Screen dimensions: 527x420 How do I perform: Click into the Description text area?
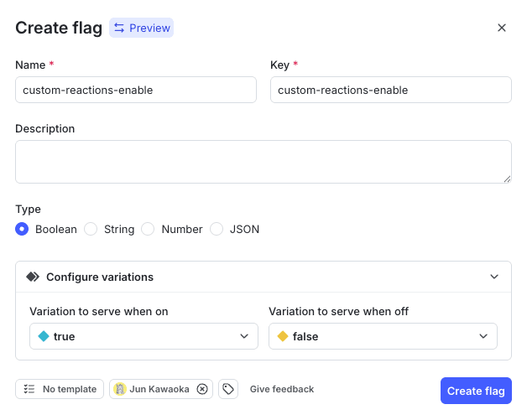point(263,162)
